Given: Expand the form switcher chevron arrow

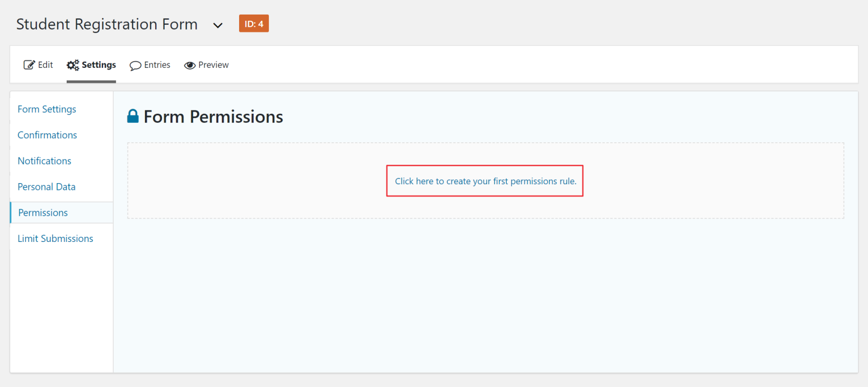Looking at the screenshot, I should click(218, 25).
